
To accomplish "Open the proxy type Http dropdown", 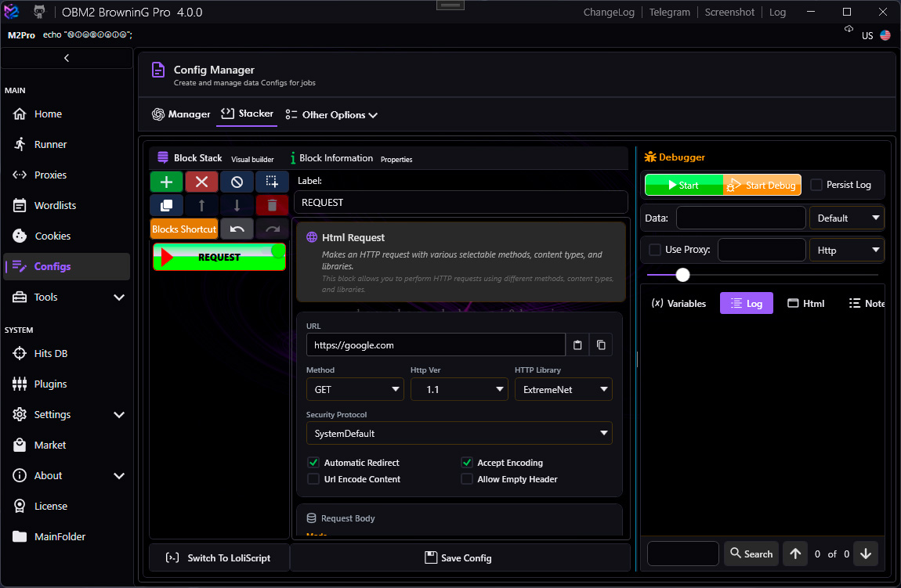I will pos(846,250).
